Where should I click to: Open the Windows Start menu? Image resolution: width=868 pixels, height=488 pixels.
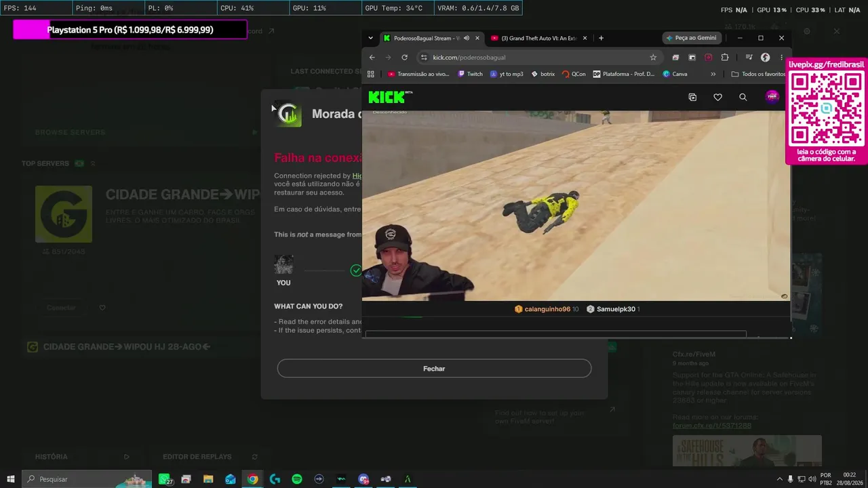click(11, 479)
